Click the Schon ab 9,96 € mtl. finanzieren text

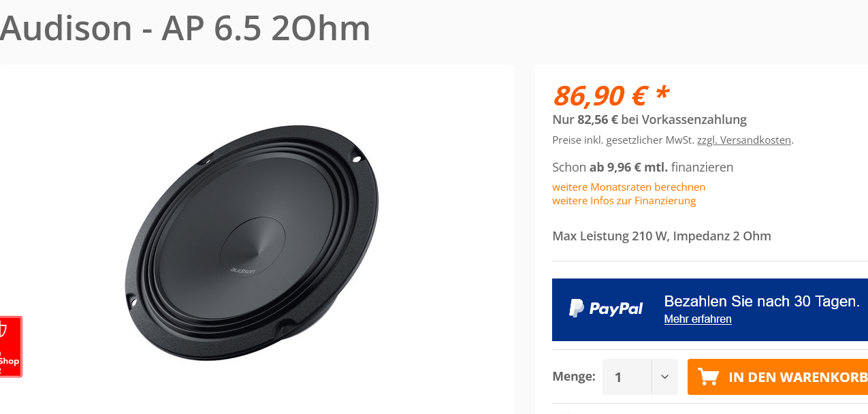(x=642, y=167)
